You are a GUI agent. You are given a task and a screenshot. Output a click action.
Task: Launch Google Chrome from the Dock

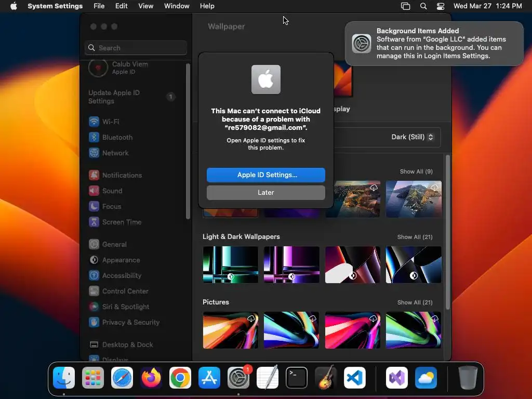[180, 378]
